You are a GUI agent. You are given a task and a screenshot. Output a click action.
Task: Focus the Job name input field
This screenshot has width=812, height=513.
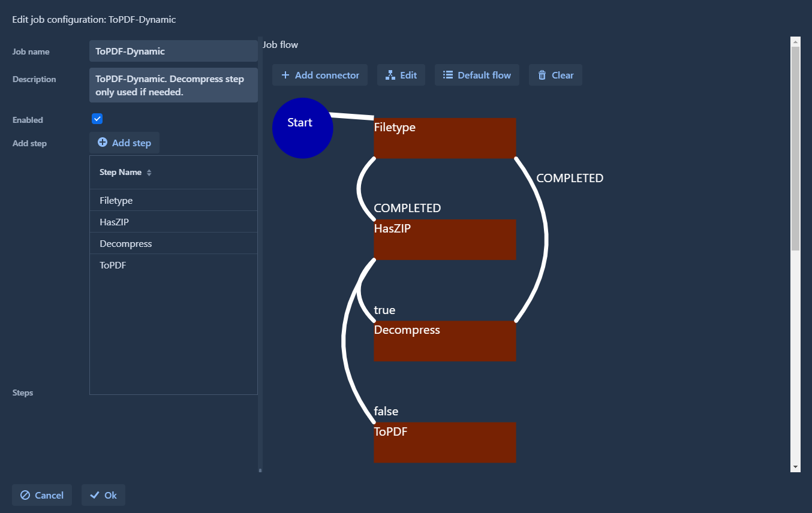pyautogui.click(x=173, y=51)
